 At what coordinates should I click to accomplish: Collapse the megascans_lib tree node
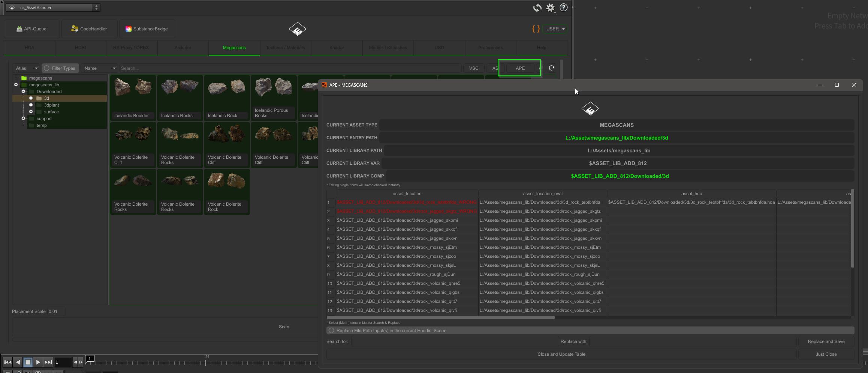pyautogui.click(x=16, y=85)
